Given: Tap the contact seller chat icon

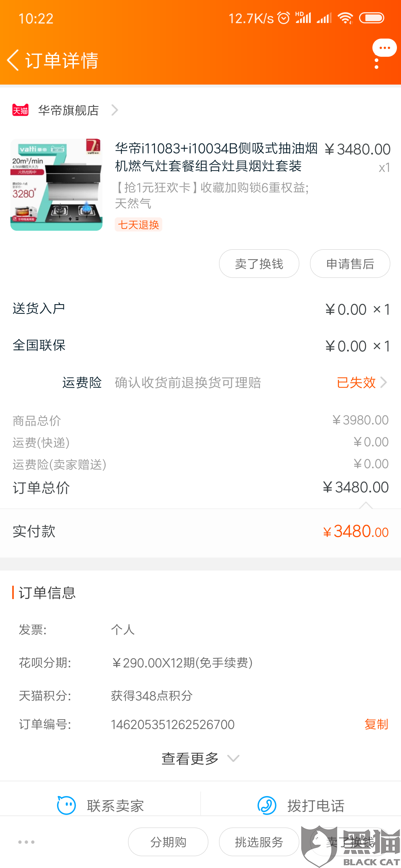Looking at the screenshot, I should (66, 805).
